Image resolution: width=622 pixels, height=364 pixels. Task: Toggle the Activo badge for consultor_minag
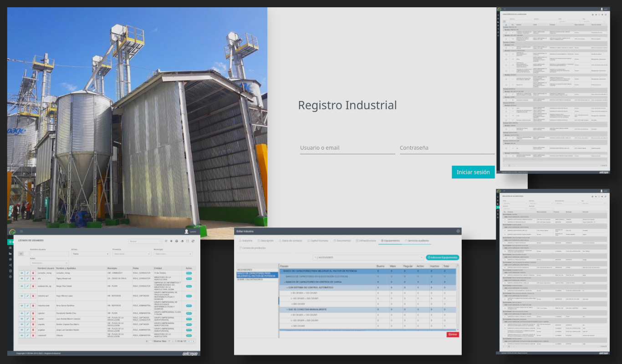click(x=189, y=273)
